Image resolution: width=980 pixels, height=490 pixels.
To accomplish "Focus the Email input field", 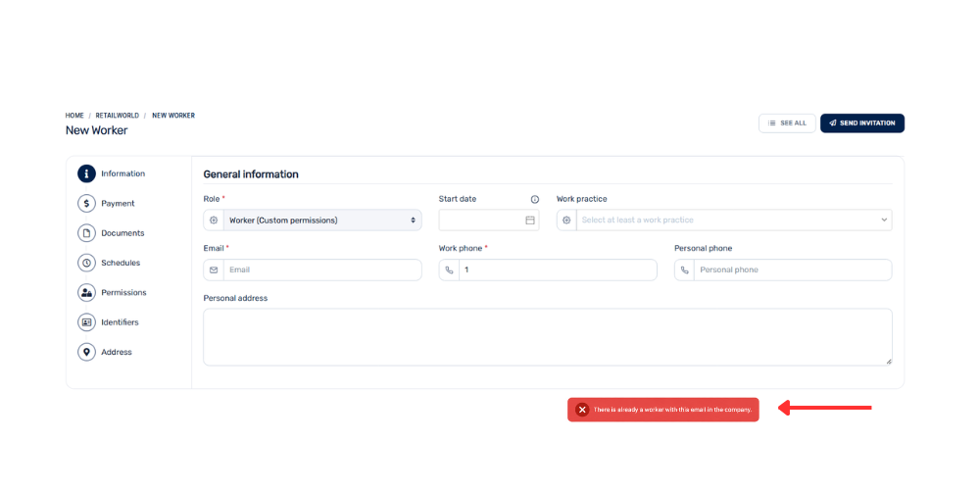I will (x=322, y=270).
